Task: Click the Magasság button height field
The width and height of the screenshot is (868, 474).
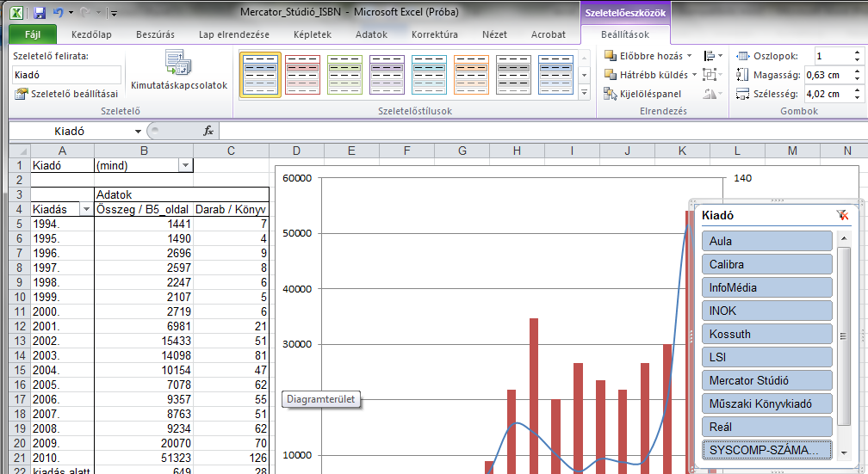Action: [x=827, y=75]
